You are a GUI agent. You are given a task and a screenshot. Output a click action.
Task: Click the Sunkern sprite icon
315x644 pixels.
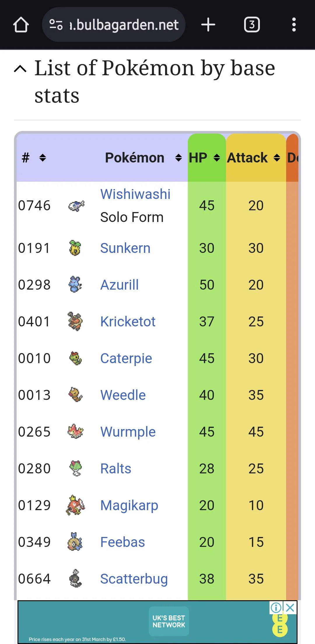[x=75, y=248]
